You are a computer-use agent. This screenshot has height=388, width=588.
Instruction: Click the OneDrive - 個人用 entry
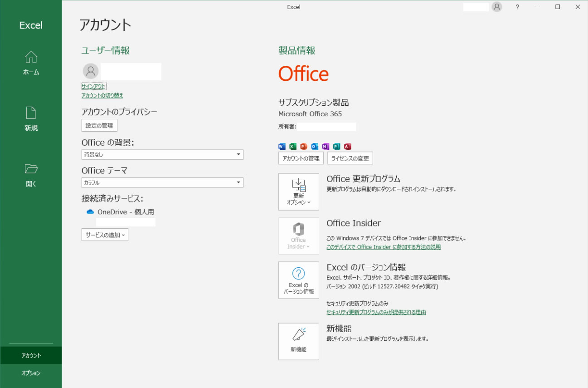pyautogui.click(x=126, y=212)
